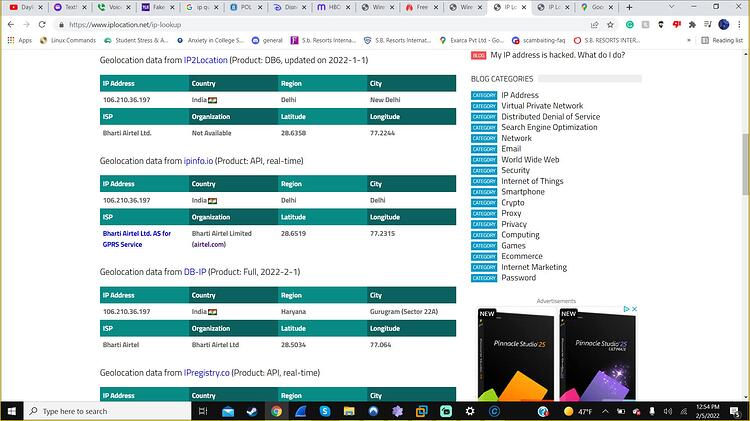This screenshot has height=421, width=750.
Task: Open the DB-IP provider link
Action: click(195, 272)
